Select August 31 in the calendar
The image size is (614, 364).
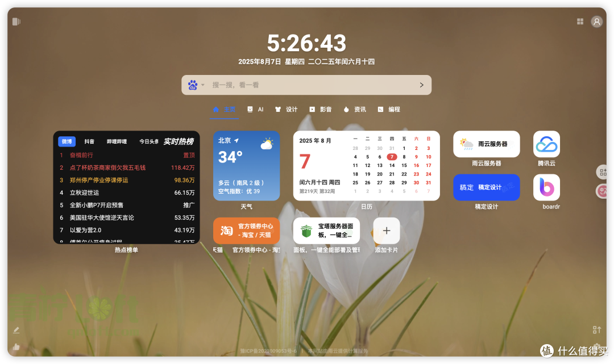(x=429, y=183)
